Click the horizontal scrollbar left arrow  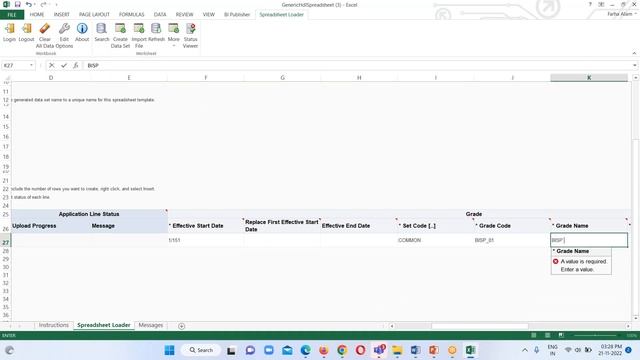392,326
